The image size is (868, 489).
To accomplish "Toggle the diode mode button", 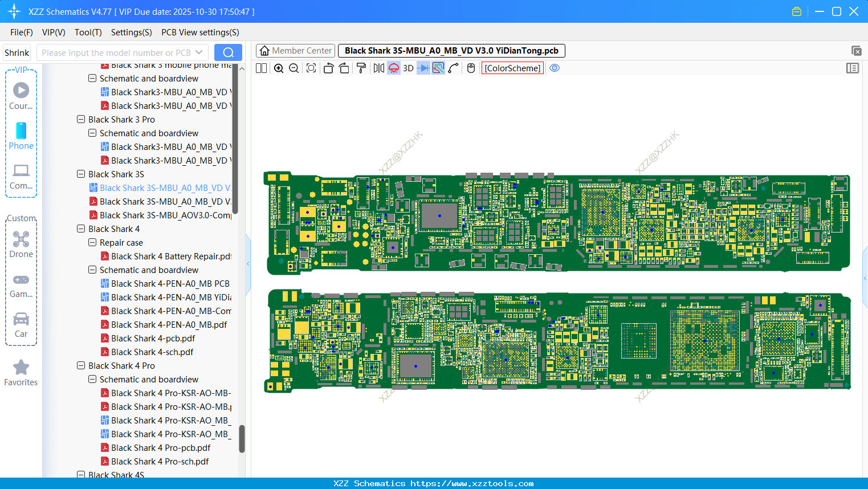I will 422,68.
